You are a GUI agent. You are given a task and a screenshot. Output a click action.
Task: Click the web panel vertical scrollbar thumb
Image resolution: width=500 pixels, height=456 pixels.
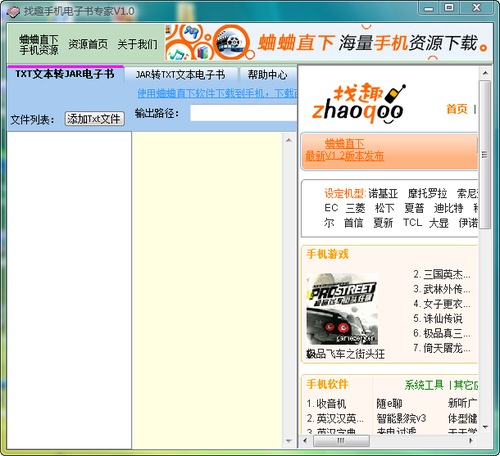tap(485, 155)
